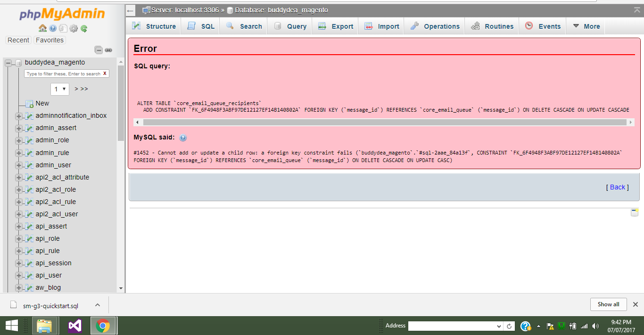The width and height of the screenshot is (644, 335).
Task: Reload the navigation panel green icon
Action: pos(84,28)
